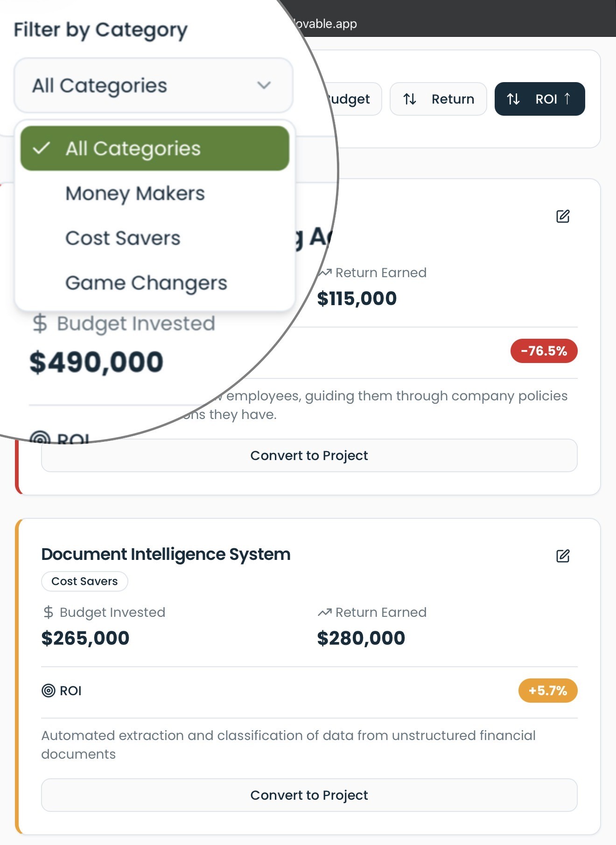Viewport: 616px width, 845px height.
Task: Click the ROI target icon on Document card
Action: point(49,691)
